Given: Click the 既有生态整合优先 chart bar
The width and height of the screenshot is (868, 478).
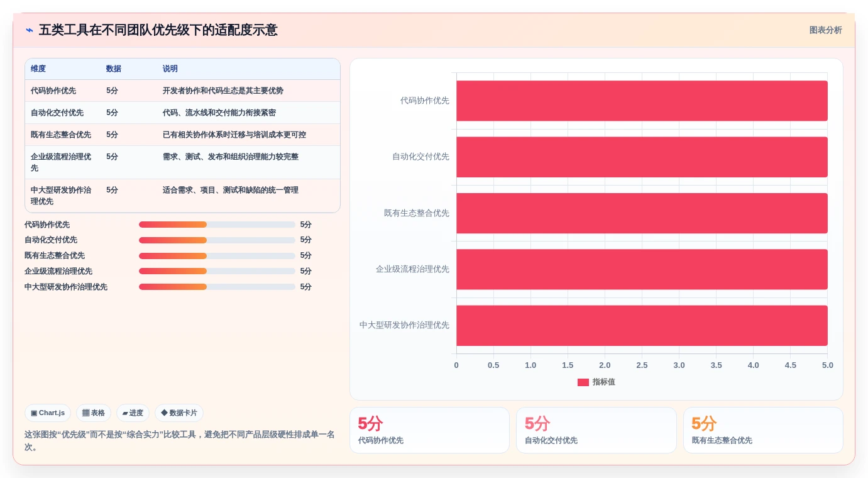Looking at the screenshot, I should pyautogui.click(x=642, y=213).
